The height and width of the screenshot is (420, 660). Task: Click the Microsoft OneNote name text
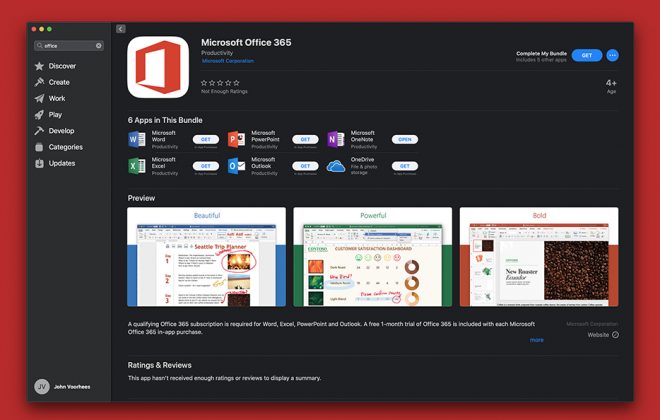coord(362,136)
